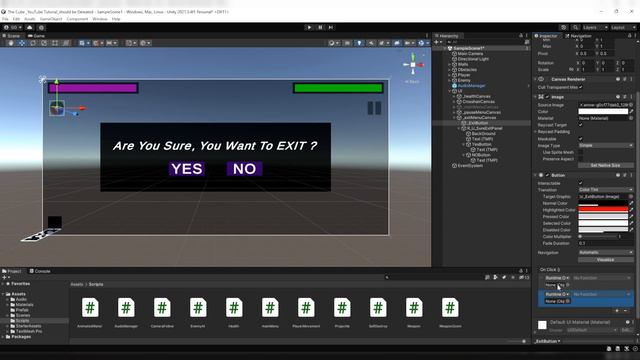Switch to the Console tab
Image resolution: width=640 pixels, height=360 pixels.
click(x=40, y=271)
